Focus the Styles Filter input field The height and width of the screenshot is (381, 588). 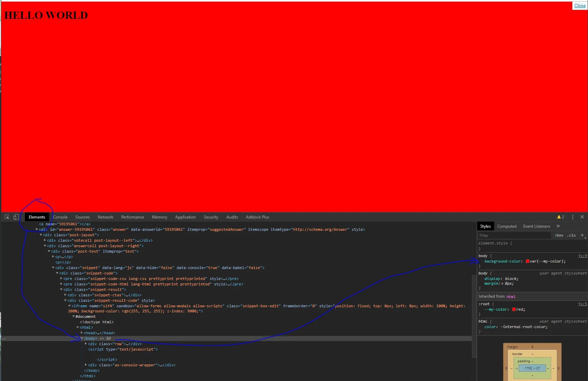[x=514, y=235]
